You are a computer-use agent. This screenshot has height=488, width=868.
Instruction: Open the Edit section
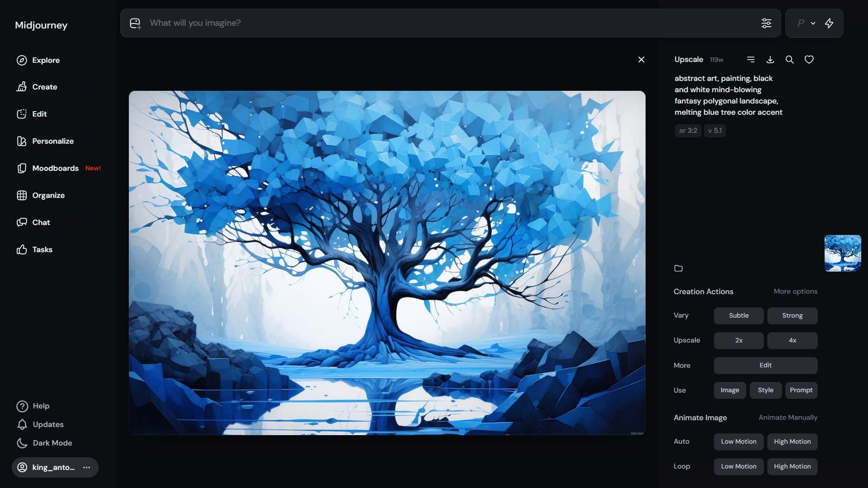[x=40, y=114]
